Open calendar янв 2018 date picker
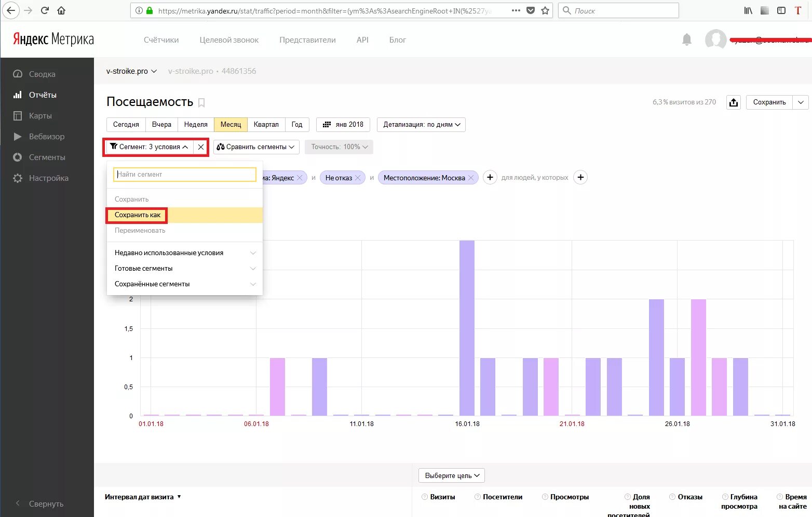812x517 pixels. [x=343, y=125]
